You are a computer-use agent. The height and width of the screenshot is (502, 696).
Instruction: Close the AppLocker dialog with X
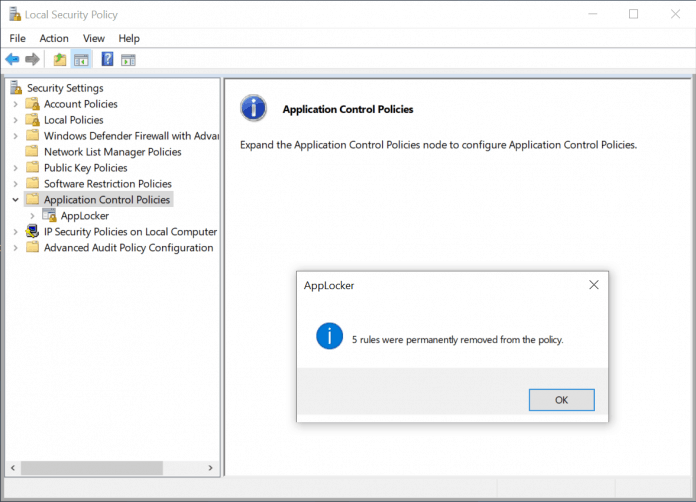tap(594, 285)
